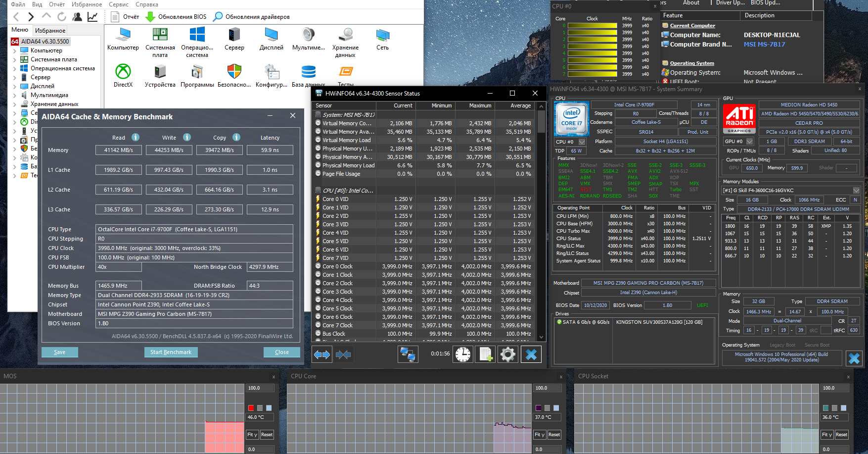
Task: Click Close button in benchmark window
Action: click(x=282, y=352)
